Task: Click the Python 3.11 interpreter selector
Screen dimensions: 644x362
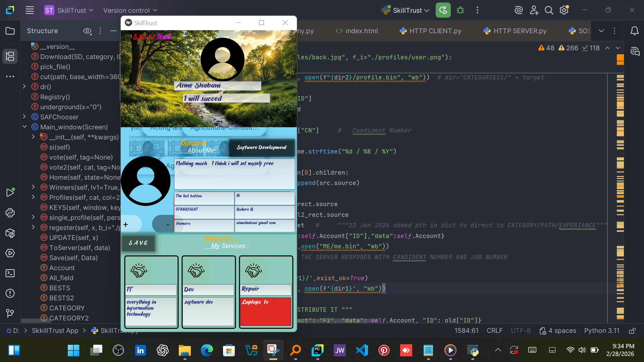Action: (602, 331)
